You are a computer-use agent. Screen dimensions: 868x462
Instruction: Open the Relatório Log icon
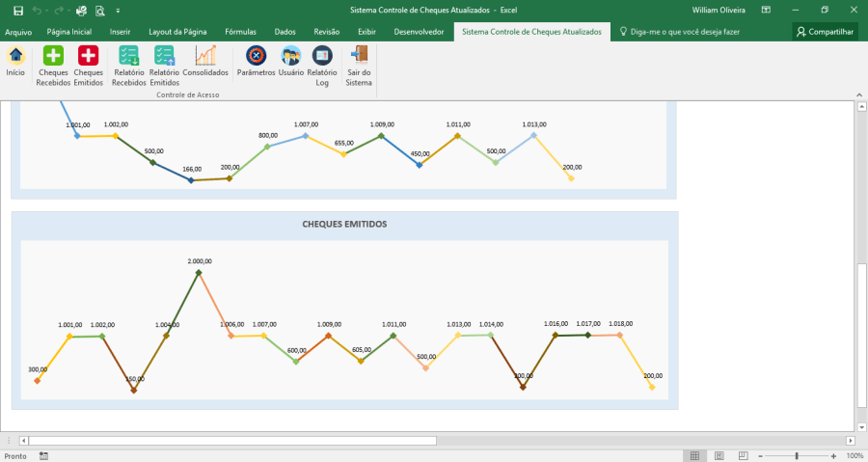pos(322,55)
